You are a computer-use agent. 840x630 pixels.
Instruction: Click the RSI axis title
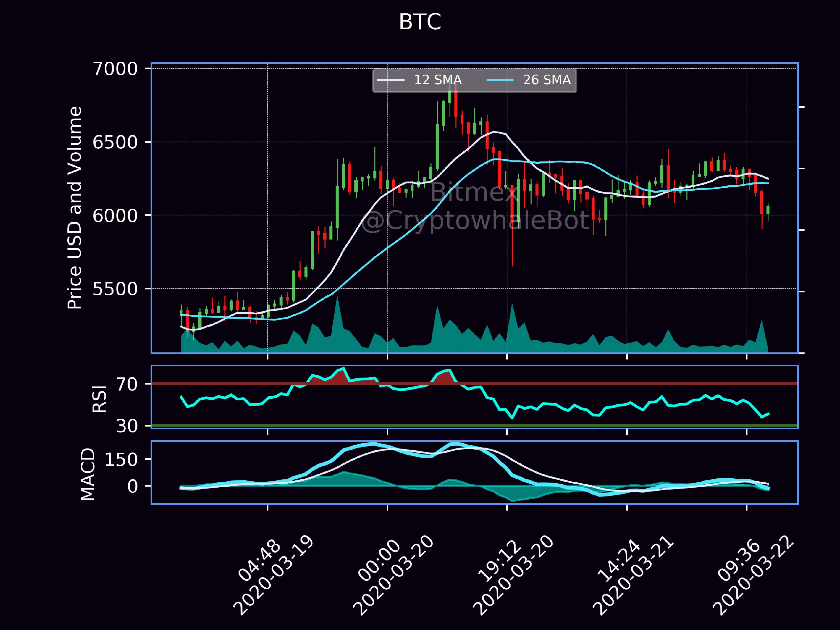click(x=99, y=399)
